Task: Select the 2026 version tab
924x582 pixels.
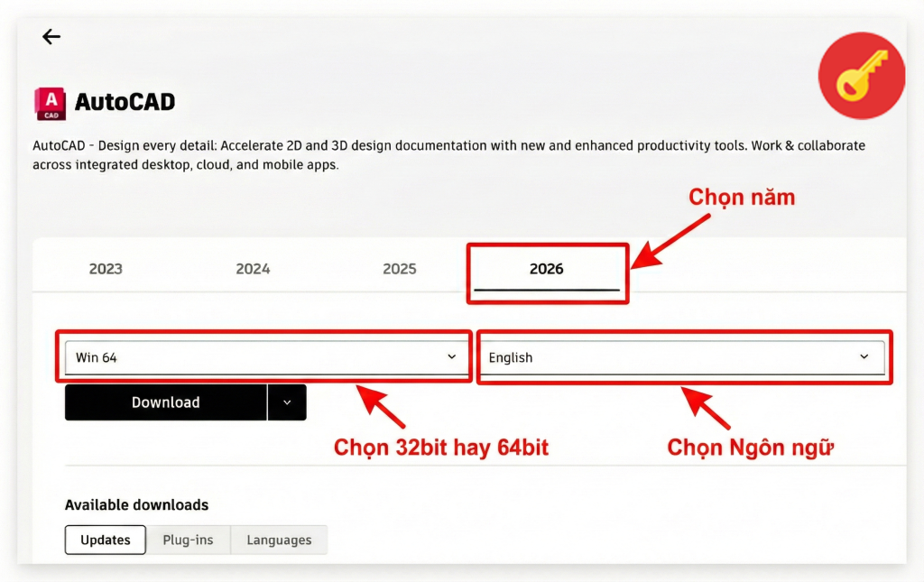Action: pyautogui.click(x=547, y=269)
